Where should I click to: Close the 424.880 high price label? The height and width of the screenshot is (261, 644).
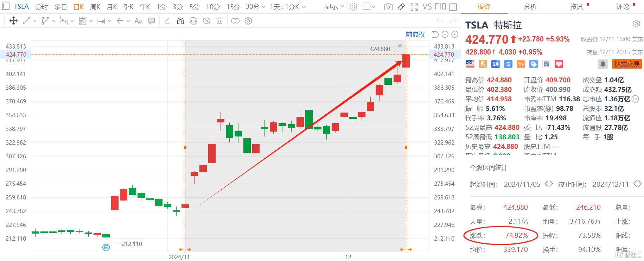[x=400, y=46]
